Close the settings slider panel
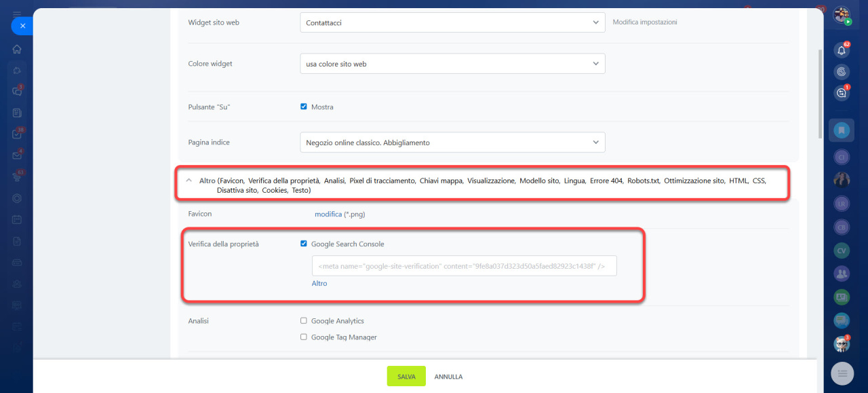This screenshot has height=393, width=868. coord(22,26)
